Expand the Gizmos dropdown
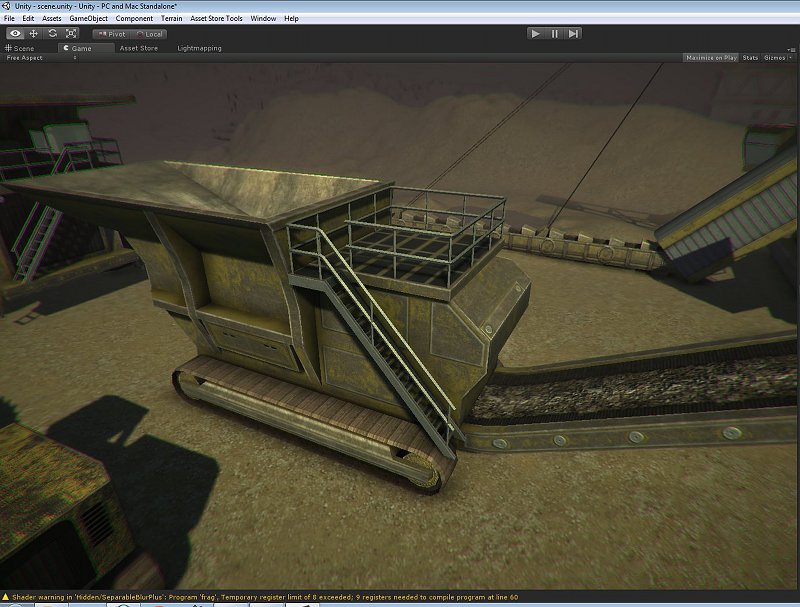This screenshot has width=800, height=607. click(778, 58)
